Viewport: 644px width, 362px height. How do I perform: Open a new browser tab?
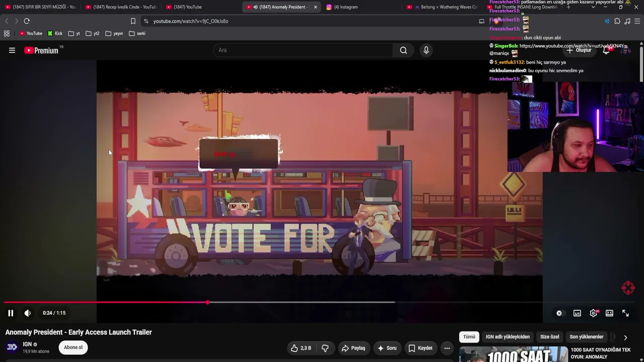[569, 7]
